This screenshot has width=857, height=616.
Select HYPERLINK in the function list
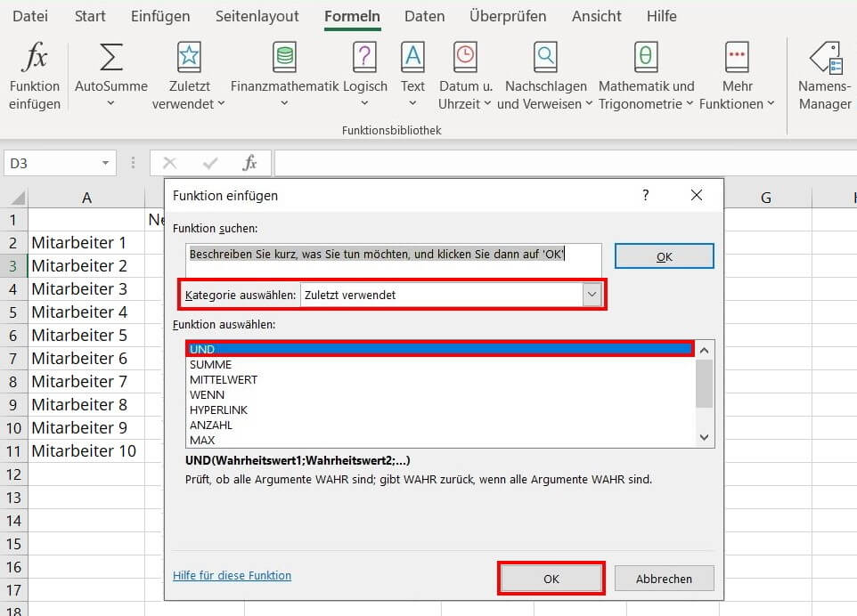click(440, 410)
